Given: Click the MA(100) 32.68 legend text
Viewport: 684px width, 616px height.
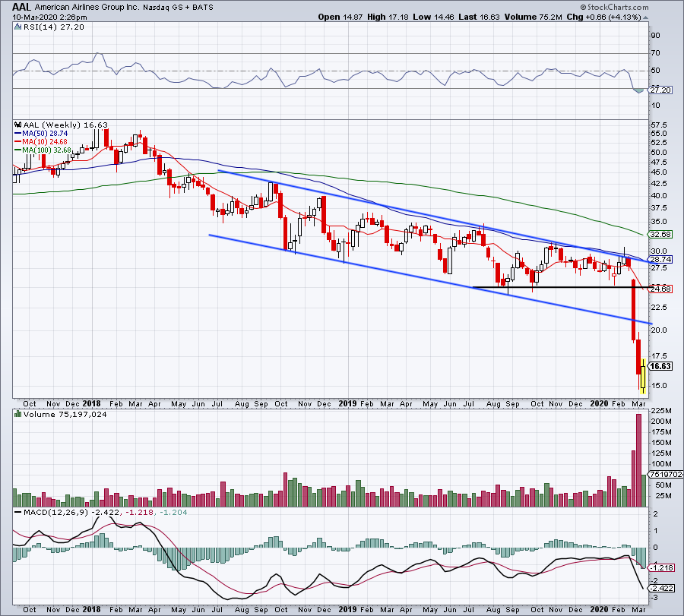Looking at the screenshot, I should [46, 150].
